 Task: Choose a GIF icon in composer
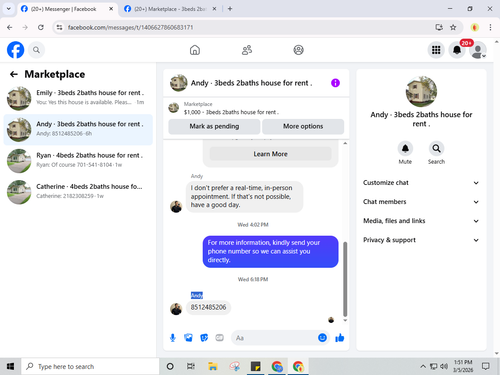[x=219, y=338]
